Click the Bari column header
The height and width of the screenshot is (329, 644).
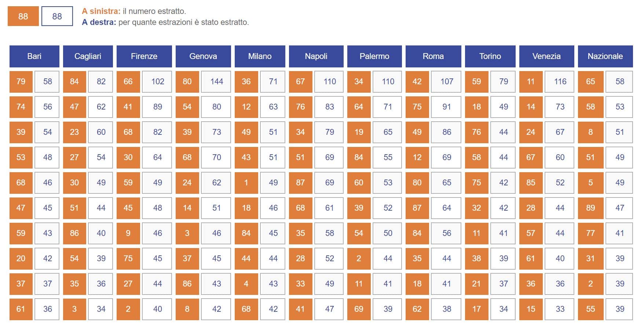click(x=34, y=56)
